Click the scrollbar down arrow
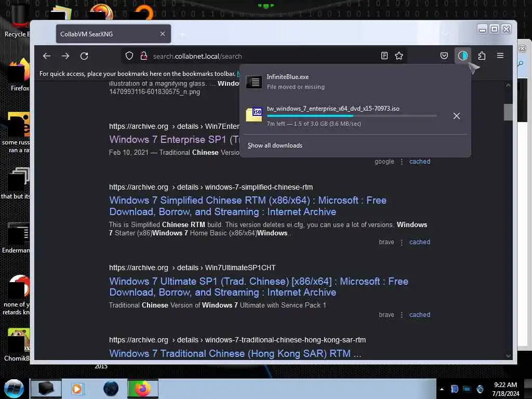Screen dimensions: 532x399 coord(508,355)
